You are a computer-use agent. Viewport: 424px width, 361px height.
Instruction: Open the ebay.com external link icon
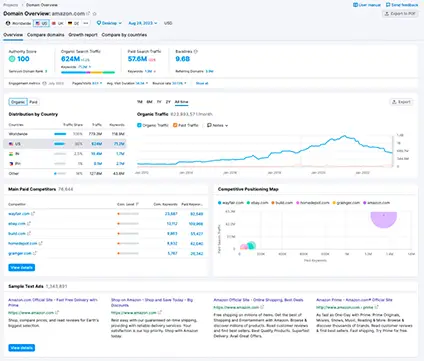(x=29, y=223)
